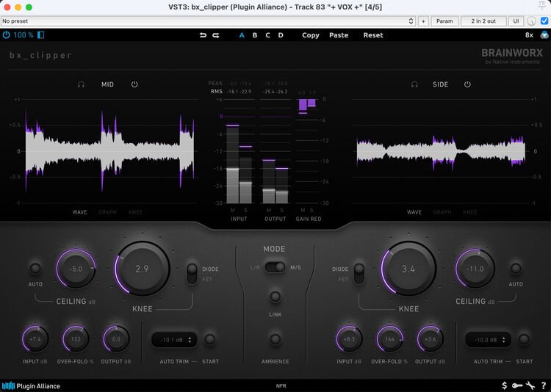Select preset slot B
Image resolution: width=551 pixels, height=392 pixels.
pos(255,35)
